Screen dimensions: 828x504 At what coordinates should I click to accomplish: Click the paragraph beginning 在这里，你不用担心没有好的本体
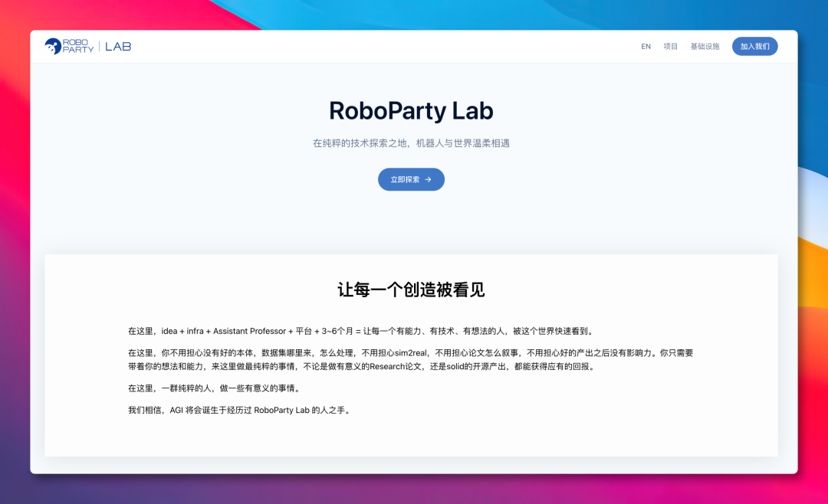pyautogui.click(x=411, y=359)
